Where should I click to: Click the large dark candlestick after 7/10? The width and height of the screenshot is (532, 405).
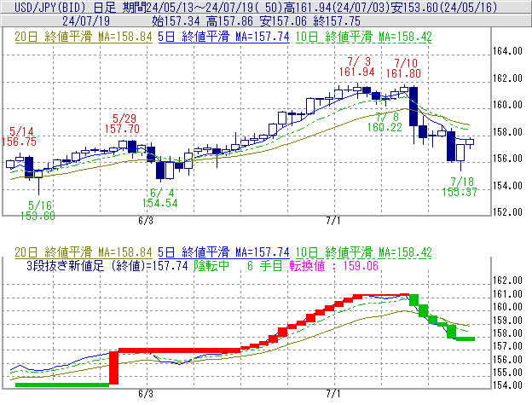(413, 107)
